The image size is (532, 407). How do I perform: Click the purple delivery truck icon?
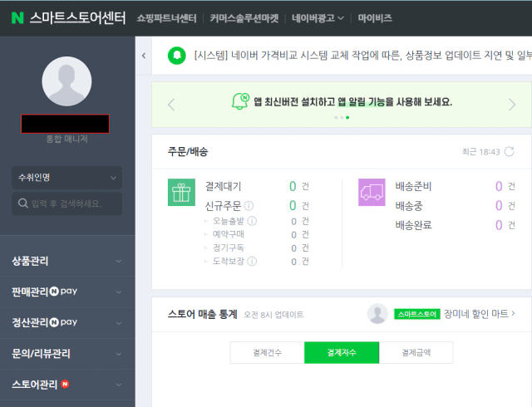point(372,193)
